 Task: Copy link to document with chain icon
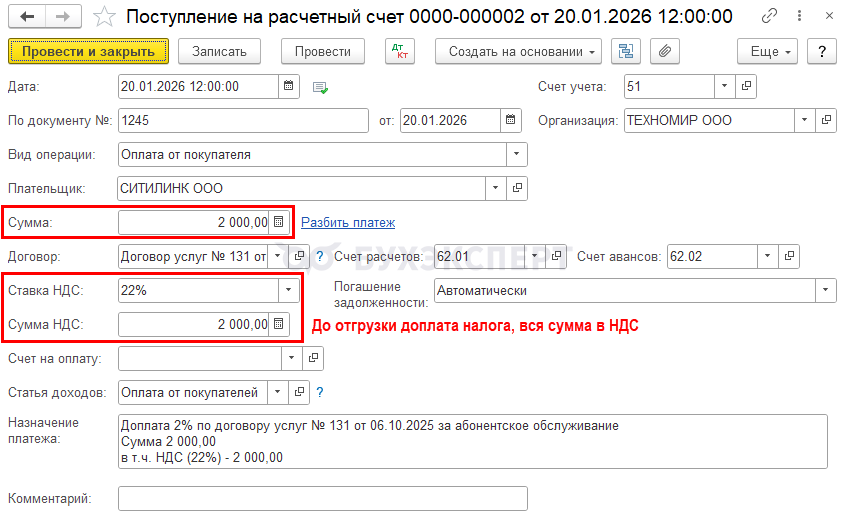pos(769,16)
